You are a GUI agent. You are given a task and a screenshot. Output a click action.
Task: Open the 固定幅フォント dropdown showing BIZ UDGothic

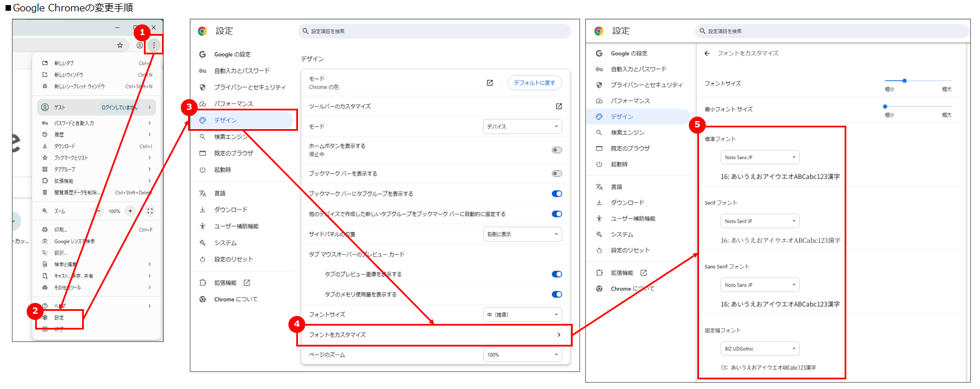click(x=760, y=349)
